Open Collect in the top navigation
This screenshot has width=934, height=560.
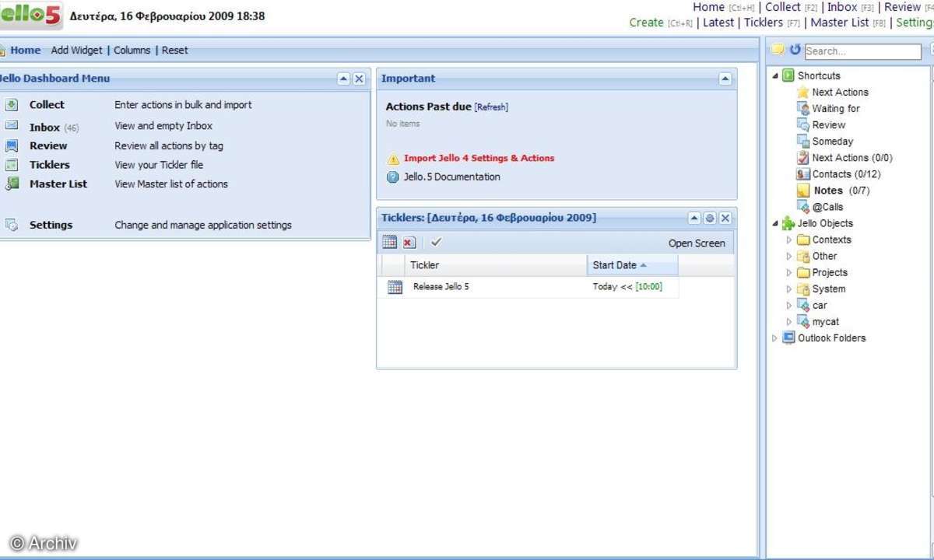[783, 7]
